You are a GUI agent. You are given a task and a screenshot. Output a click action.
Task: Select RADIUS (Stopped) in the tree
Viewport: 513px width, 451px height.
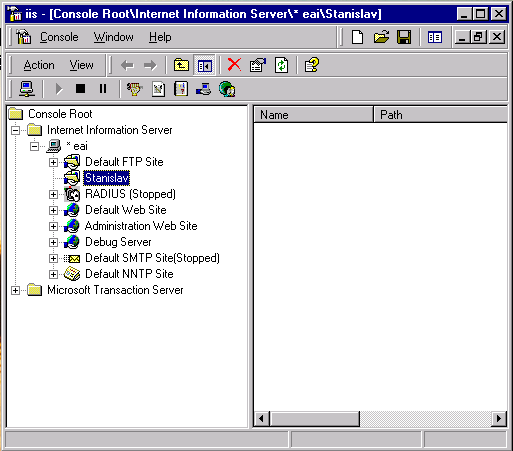[130, 194]
